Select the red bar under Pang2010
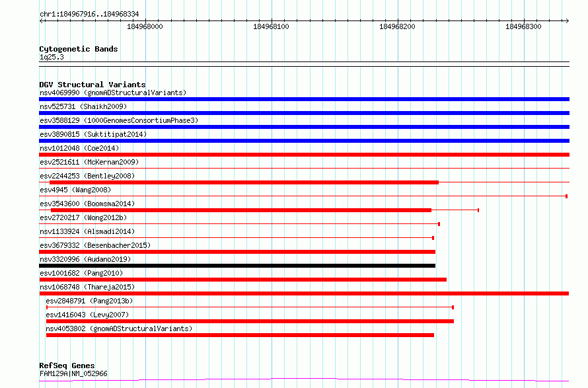588x388 pixels. pos(242,280)
